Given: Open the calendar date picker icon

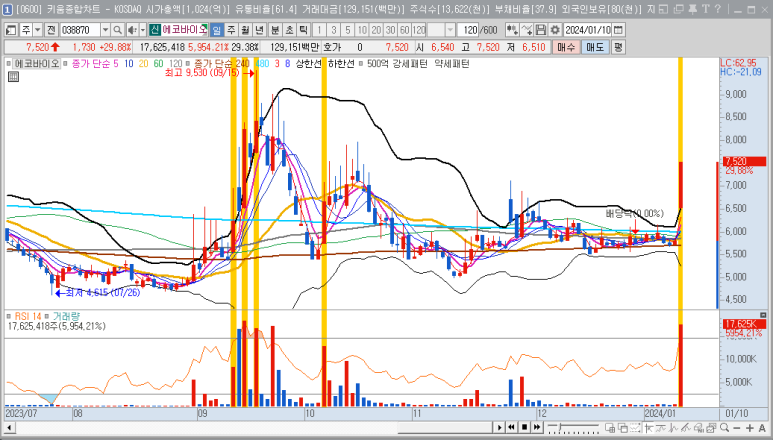Looking at the screenshot, I should click(x=618, y=30).
